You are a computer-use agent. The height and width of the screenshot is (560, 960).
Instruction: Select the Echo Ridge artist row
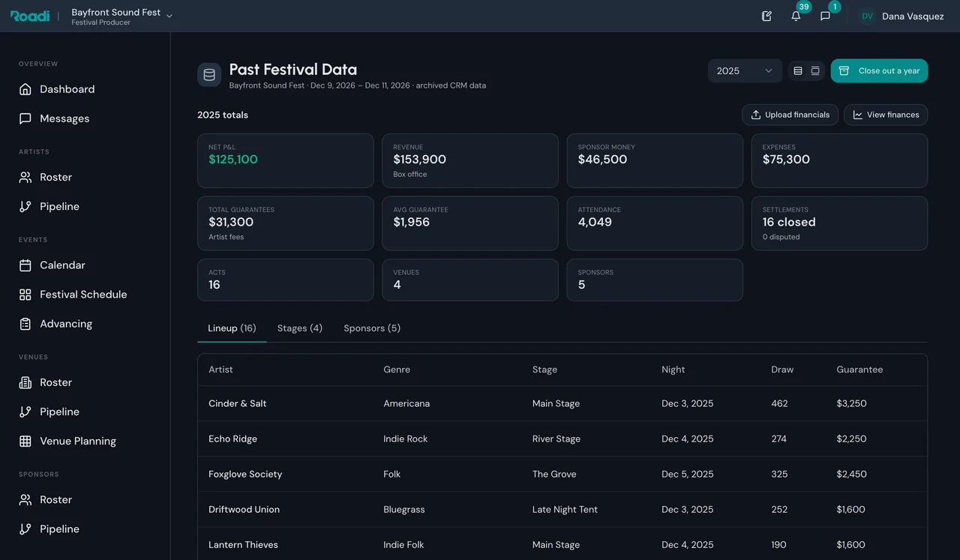562,439
